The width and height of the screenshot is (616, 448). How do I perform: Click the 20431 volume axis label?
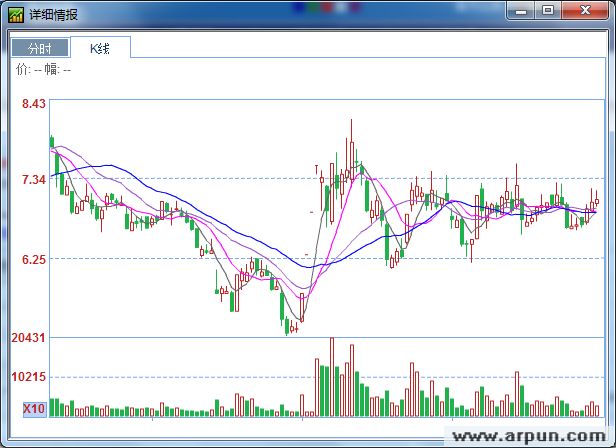(x=29, y=339)
